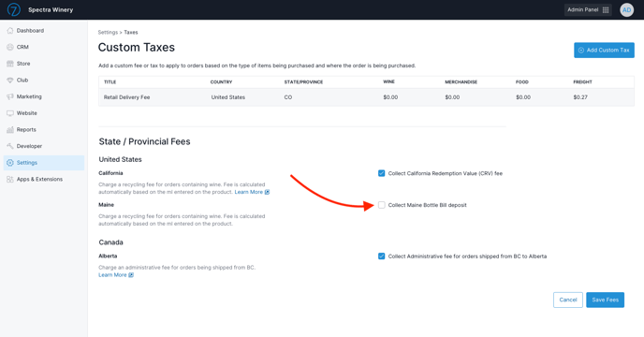The width and height of the screenshot is (644, 337).
Task: Click the Marketing megaphone icon
Action: tap(10, 96)
